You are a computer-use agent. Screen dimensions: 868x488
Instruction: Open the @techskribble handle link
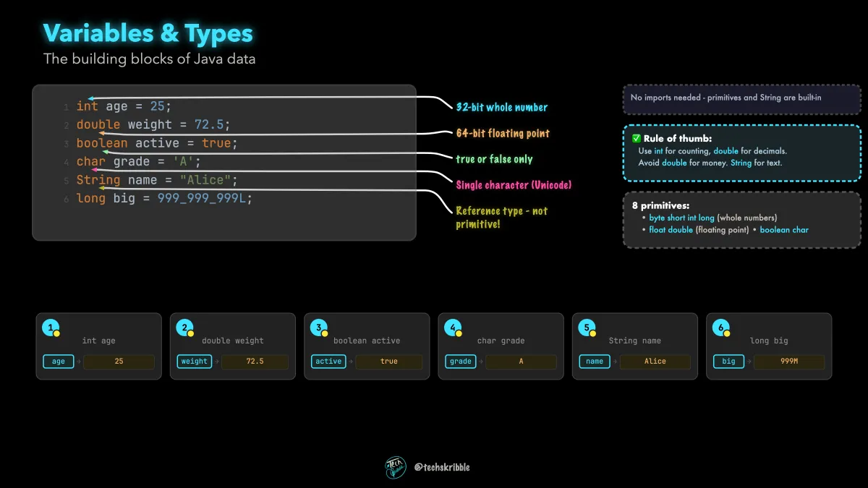pos(442,468)
